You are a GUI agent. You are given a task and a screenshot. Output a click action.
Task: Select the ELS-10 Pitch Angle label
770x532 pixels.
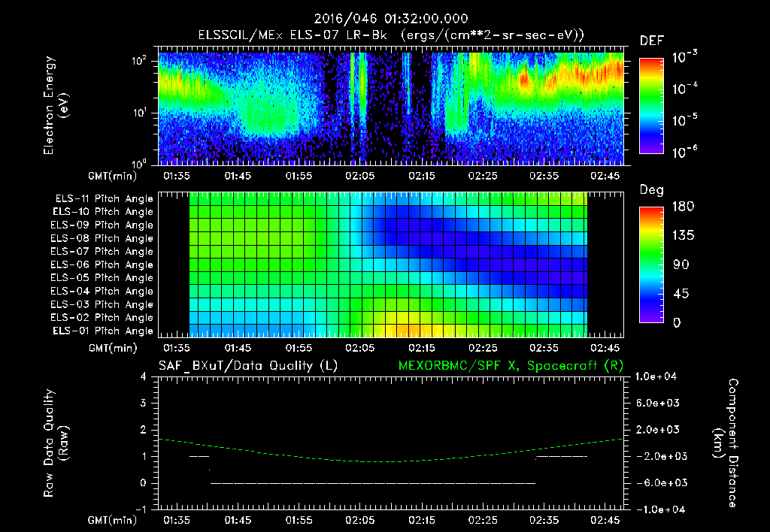click(x=103, y=212)
